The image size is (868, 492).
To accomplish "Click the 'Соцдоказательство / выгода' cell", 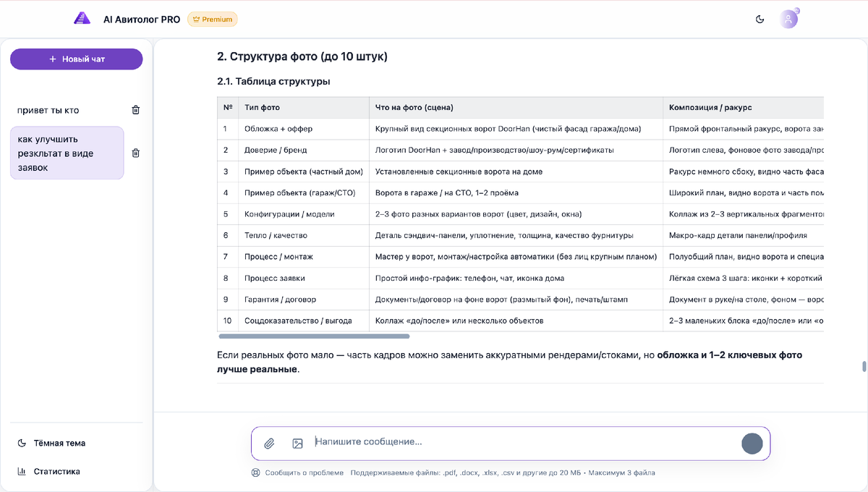I will click(x=304, y=321).
